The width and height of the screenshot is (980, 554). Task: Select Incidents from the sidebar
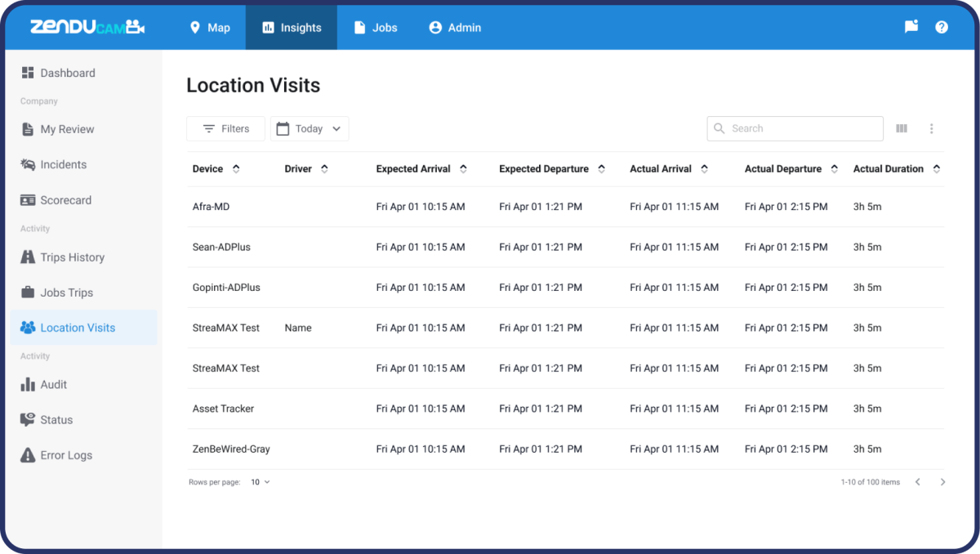(x=62, y=164)
